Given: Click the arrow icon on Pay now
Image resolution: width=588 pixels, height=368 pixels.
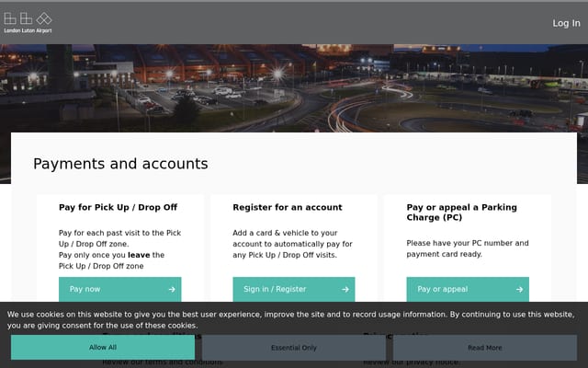Looking at the screenshot, I should [x=172, y=289].
